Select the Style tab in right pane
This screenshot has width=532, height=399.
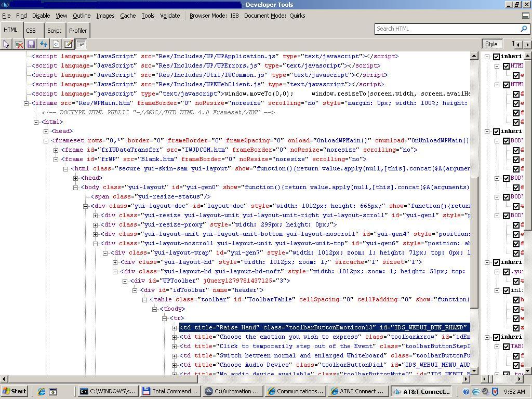[x=491, y=44]
